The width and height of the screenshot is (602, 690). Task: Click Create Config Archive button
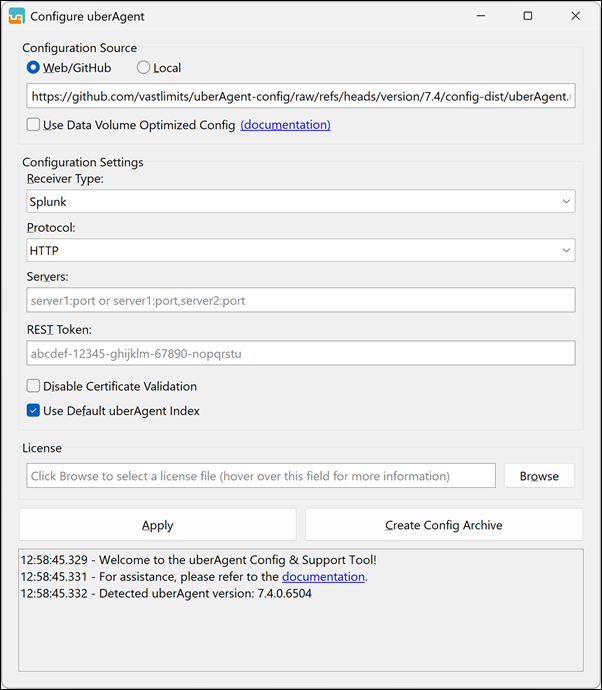[x=443, y=525]
